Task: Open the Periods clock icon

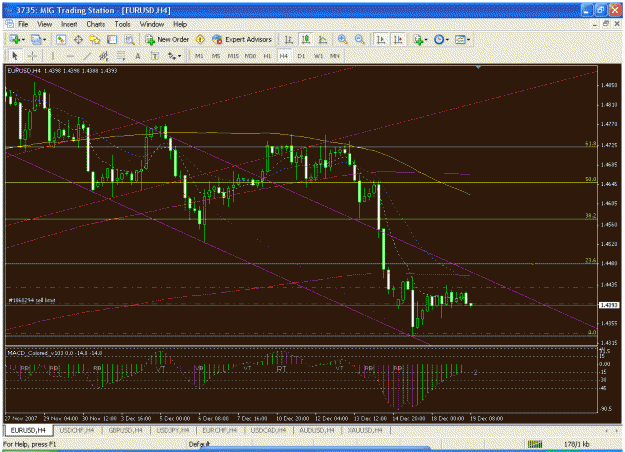Action: pos(439,39)
